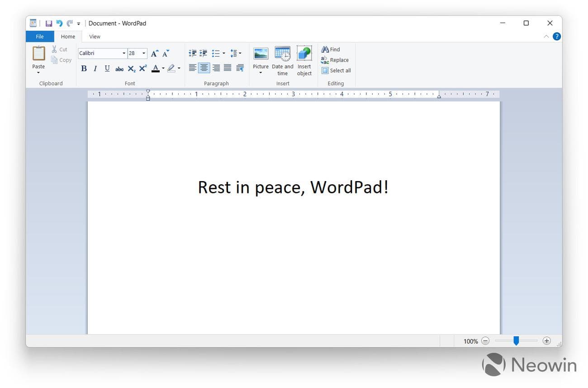Open the bullet list style dropdown
This screenshot has height=388, width=588.
pos(224,53)
